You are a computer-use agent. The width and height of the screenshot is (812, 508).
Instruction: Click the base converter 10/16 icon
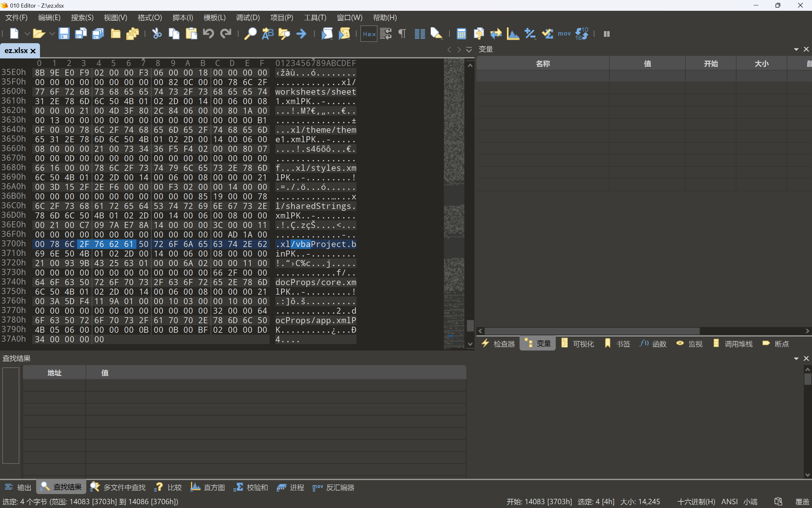pos(582,34)
